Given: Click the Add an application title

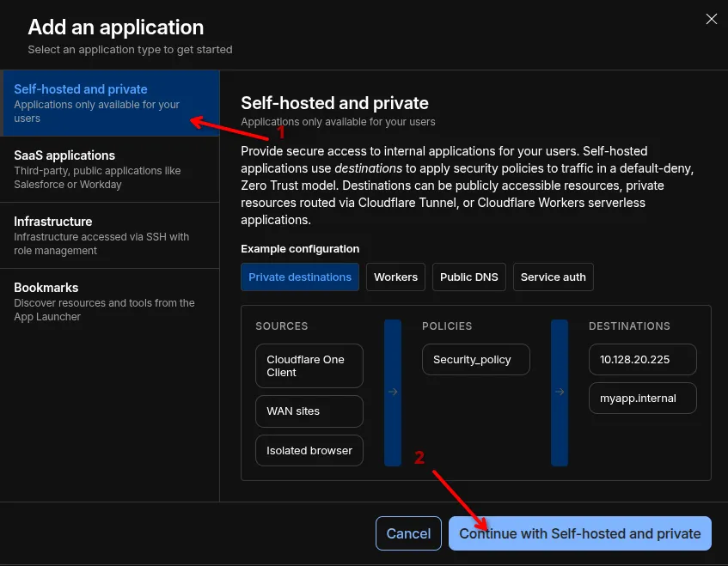Looking at the screenshot, I should [x=116, y=27].
